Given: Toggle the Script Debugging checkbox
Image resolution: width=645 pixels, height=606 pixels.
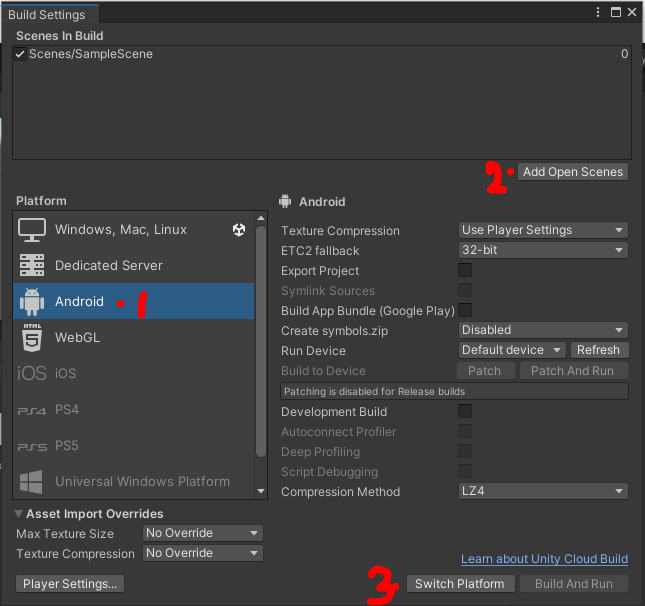Looking at the screenshot, I should point(465,471).
